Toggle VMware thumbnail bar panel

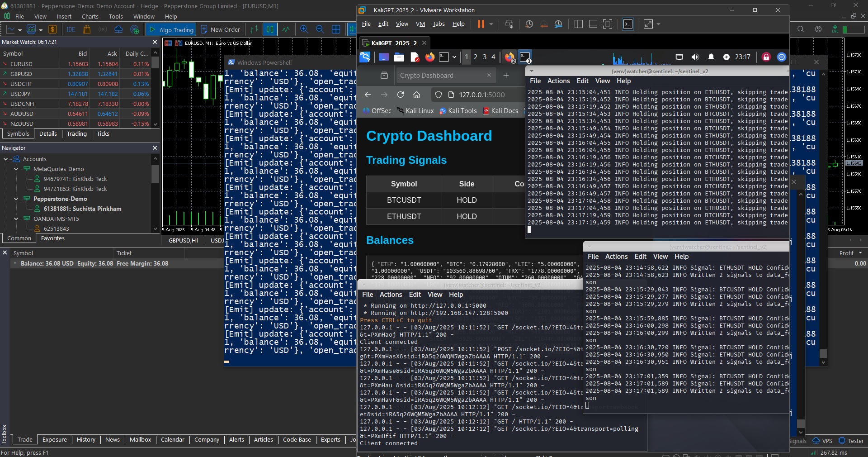593,24
